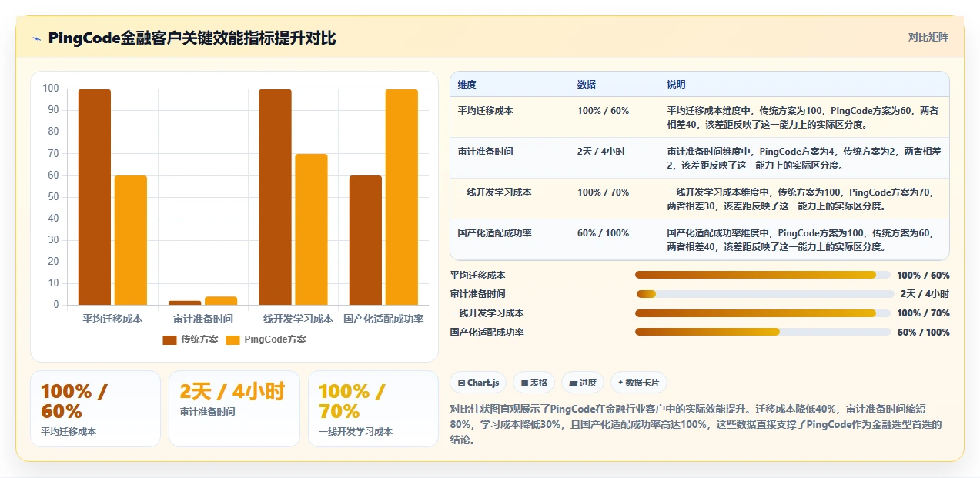The height and width of the screenshot is (478, 980).
Task: Click the PingCode方案 bar for 平均迁移成本
Action: pyautogui.click(x=131, y=240)
